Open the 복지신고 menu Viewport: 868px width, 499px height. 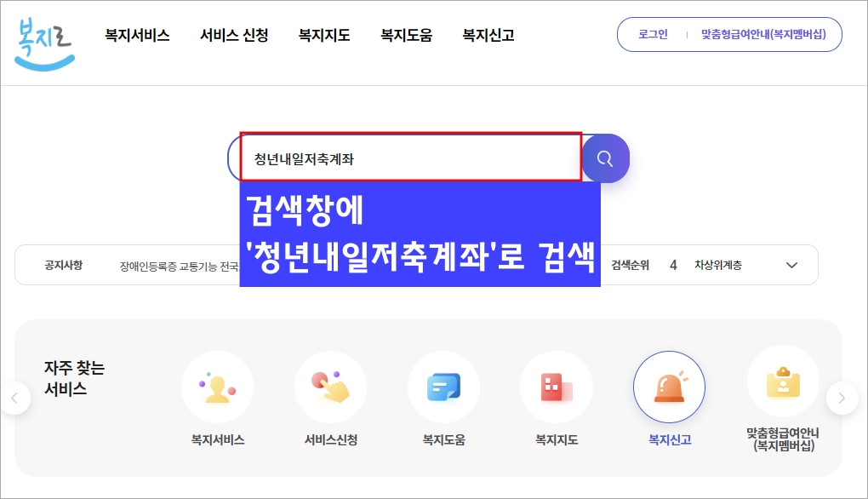(487, 36)
